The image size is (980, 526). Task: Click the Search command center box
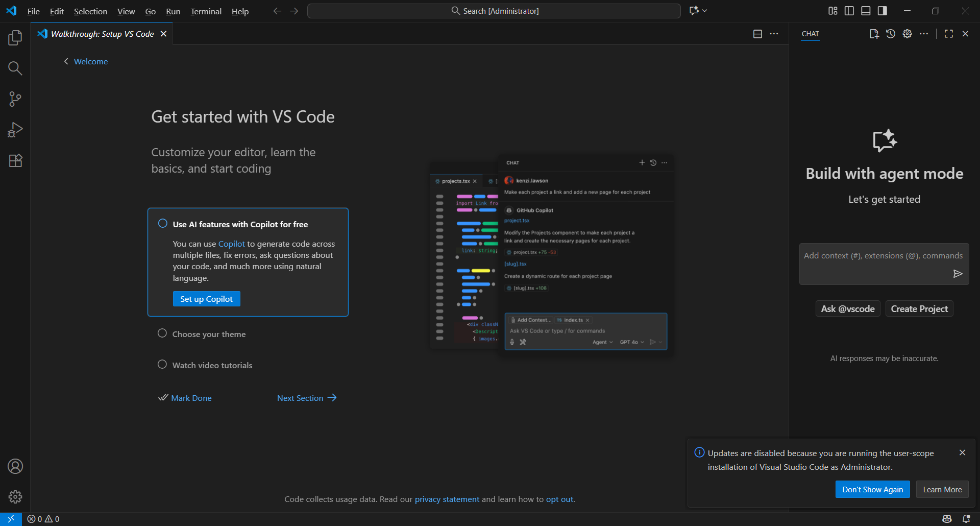494,11
